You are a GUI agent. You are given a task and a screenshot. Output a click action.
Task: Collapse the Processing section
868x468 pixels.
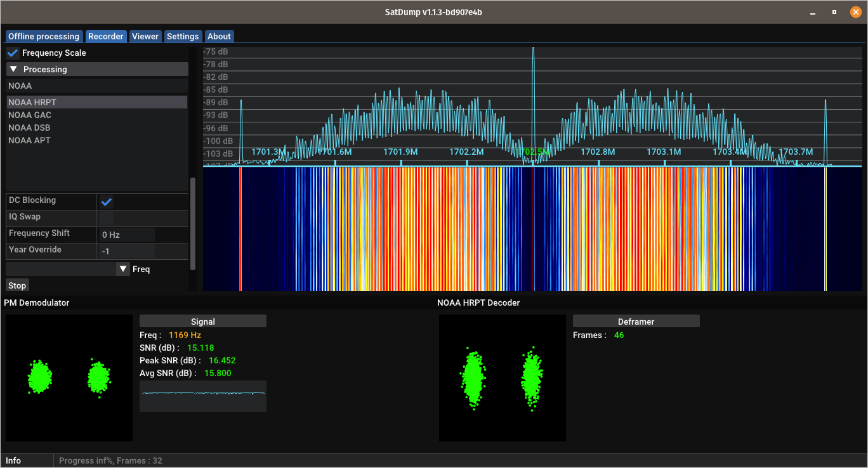(97, 69)
